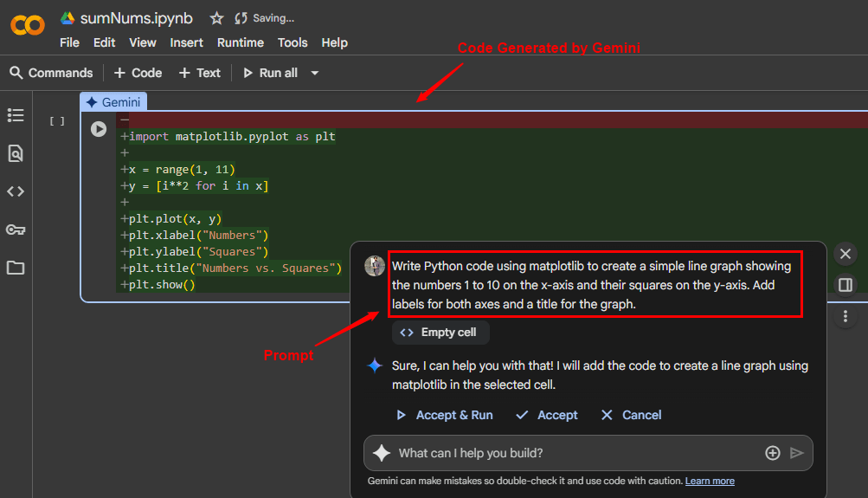Toggle Gemini panel to side view
The height and width of the screenshot is (498, 868).
tap(845, 285)
